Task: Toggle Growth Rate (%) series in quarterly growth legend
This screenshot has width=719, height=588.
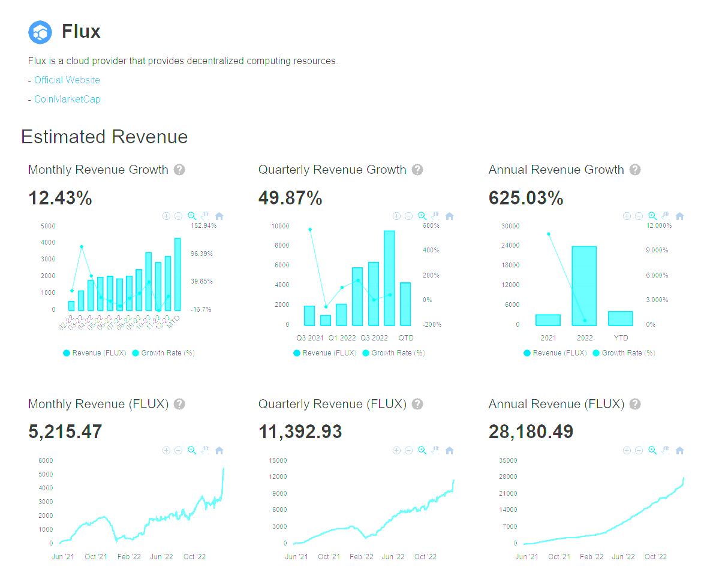Action: [x=393, y=353]
